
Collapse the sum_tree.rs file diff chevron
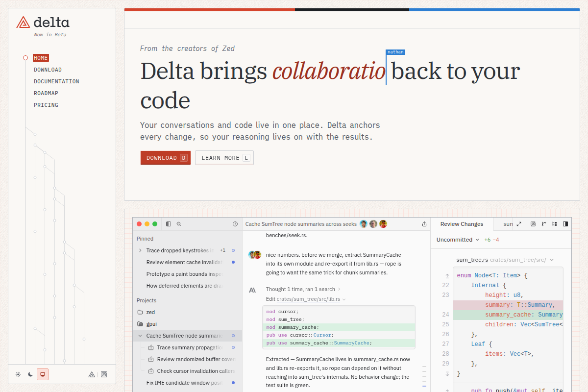[552, 260]
